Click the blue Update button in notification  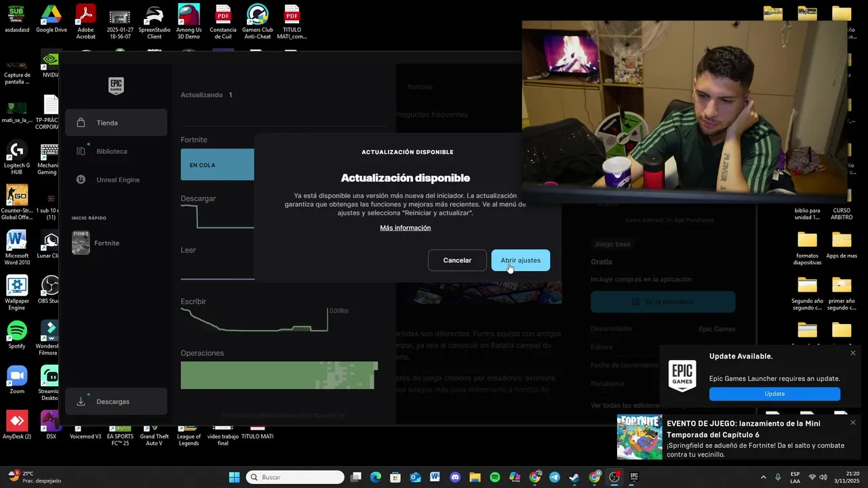(774, 394)
